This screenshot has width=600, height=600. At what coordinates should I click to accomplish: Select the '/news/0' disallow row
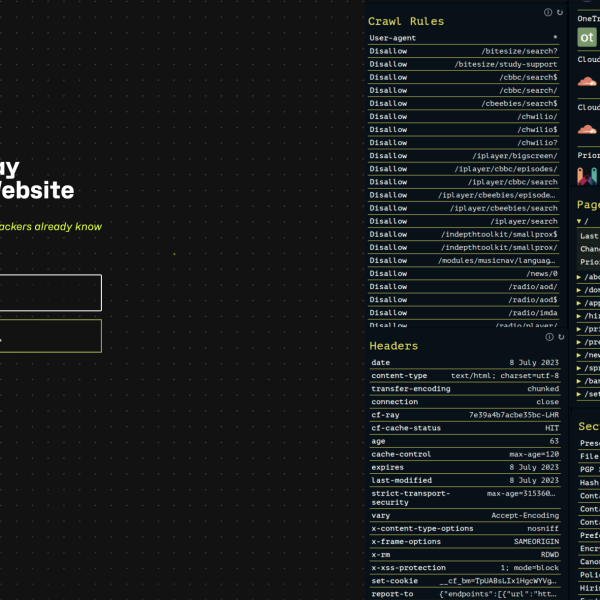point(463,273)
